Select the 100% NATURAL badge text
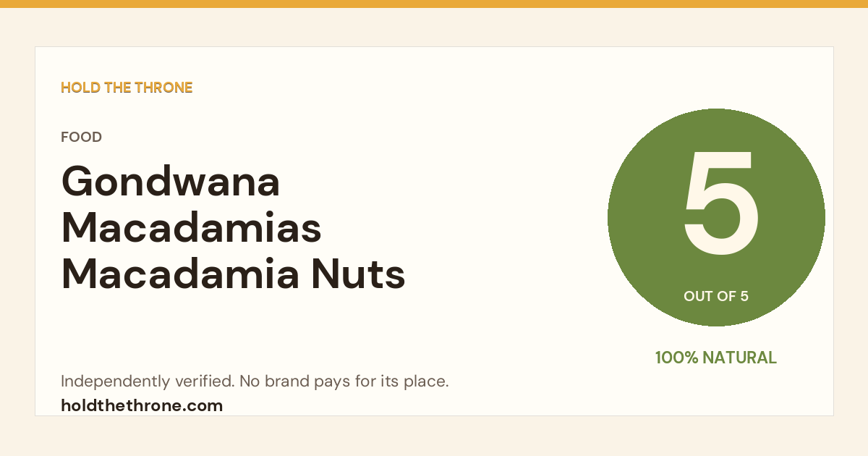 (x=716, y=358)
